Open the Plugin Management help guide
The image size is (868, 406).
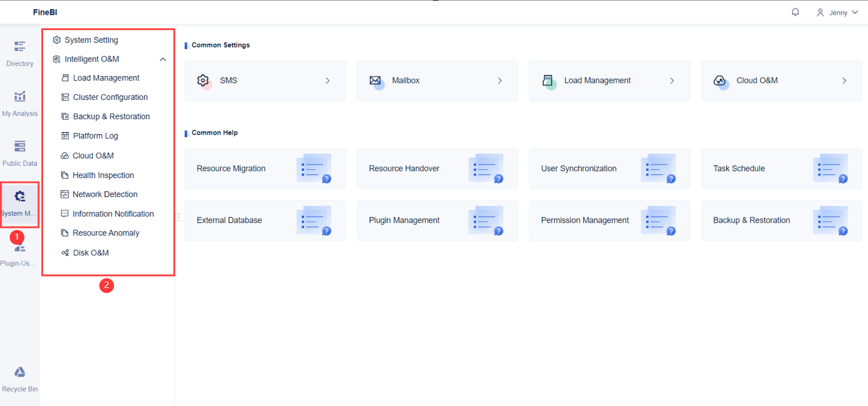point(437,220)
